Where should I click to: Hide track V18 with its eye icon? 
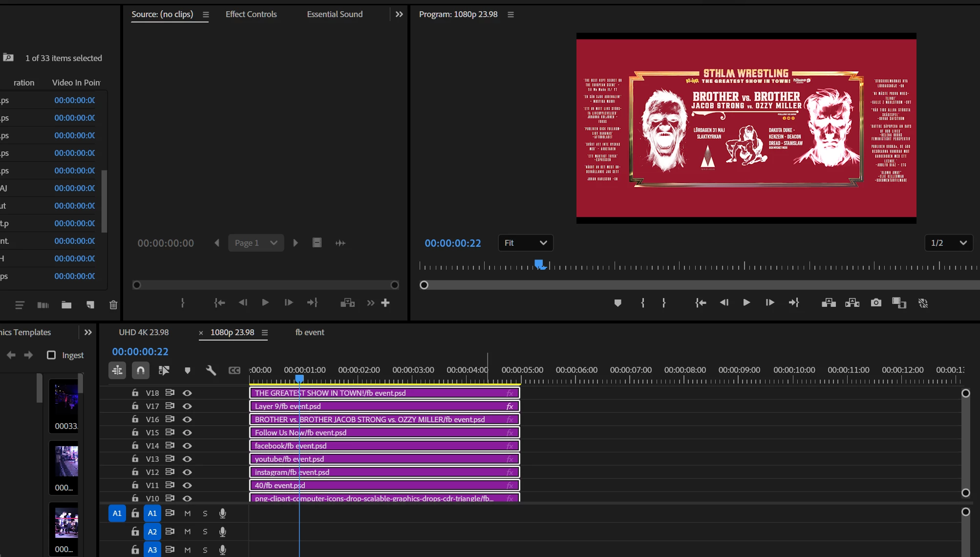coord(187,393)
